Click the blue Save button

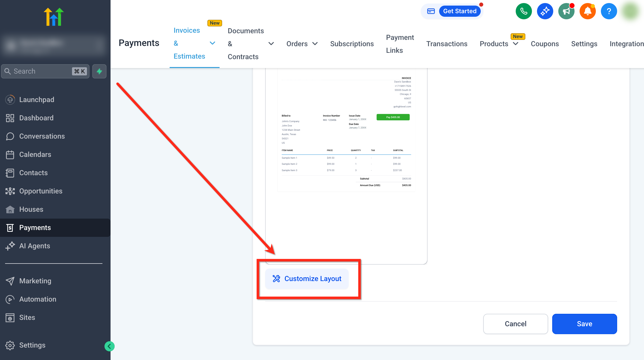pyautogui.click(x=584, y=324)
